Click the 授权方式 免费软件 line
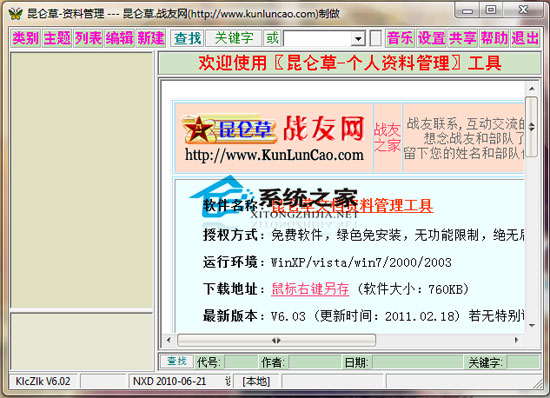This screenshot has height=398, width=550. (363, 235)
